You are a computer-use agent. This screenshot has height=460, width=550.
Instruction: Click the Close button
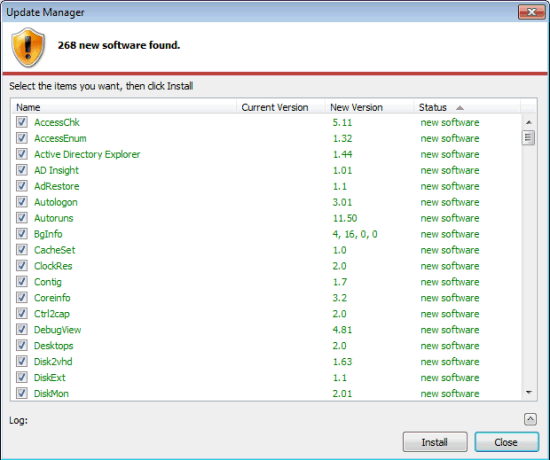507,442
